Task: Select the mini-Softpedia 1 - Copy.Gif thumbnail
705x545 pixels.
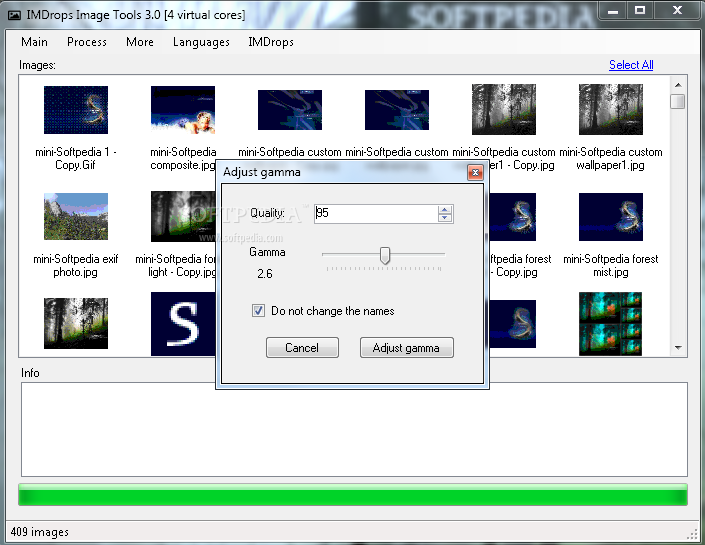Action: tap(76, 110)
